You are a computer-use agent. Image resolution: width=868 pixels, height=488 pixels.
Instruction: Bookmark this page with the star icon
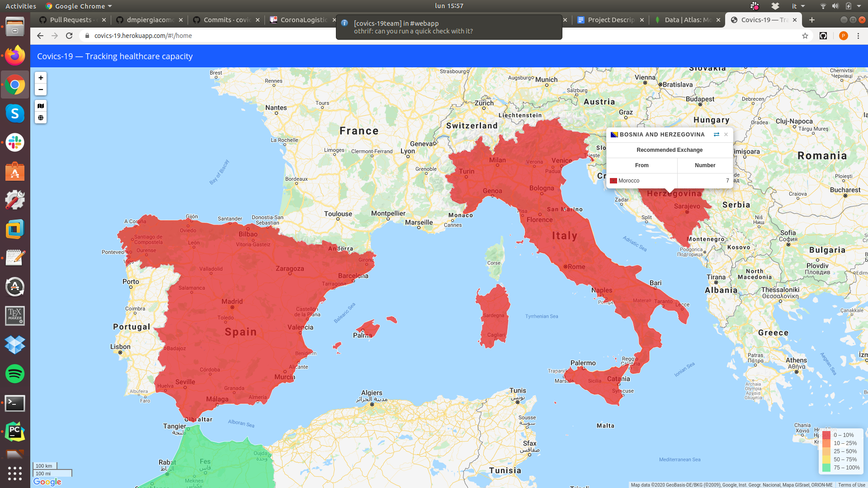(x=805, y=36)
